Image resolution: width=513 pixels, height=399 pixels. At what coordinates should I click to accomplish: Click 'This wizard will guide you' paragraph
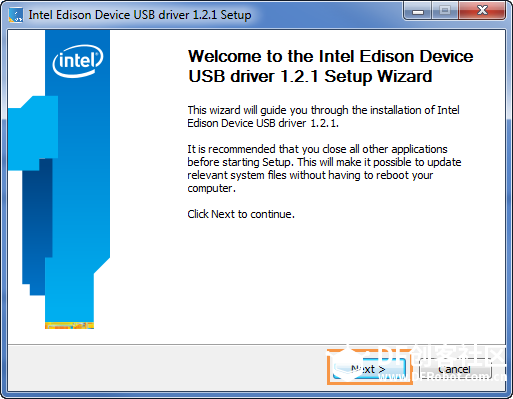323,117
